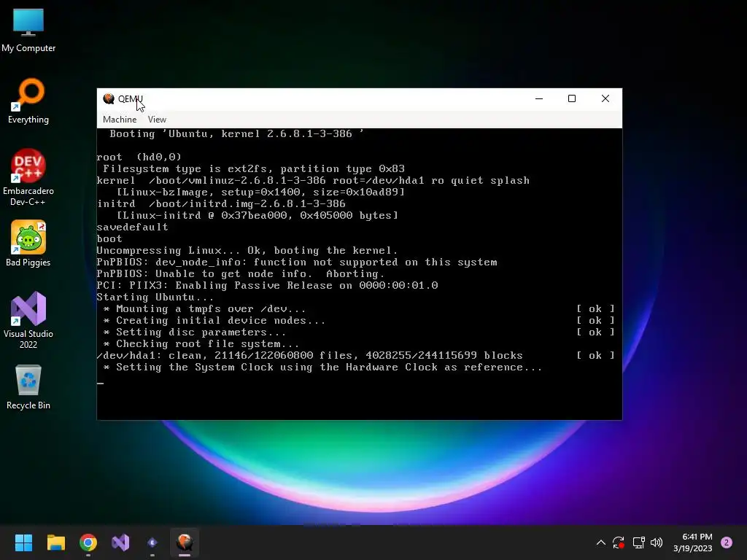Click the 'Uncompressing Linux... Ok' console line

(247, 251)
